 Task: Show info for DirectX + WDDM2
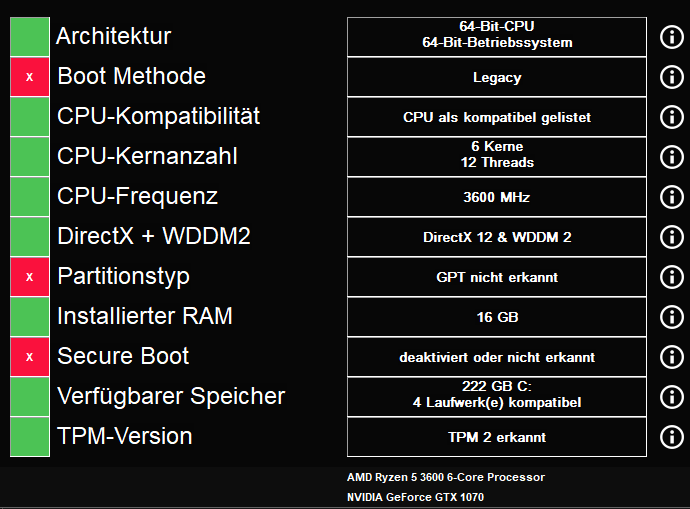[672, 237]
